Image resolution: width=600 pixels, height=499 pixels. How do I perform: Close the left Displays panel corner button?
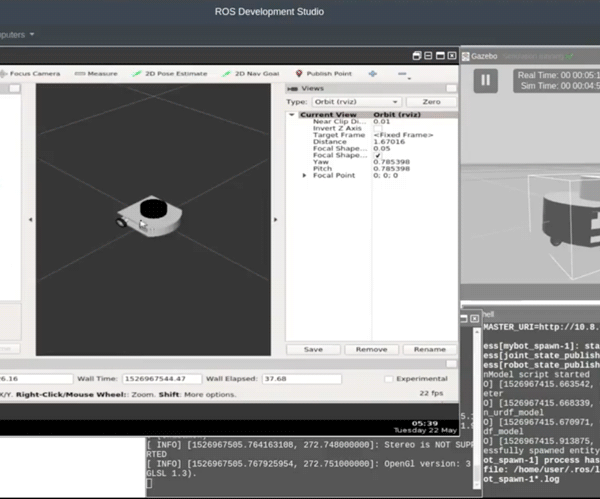tap(15, 89)
